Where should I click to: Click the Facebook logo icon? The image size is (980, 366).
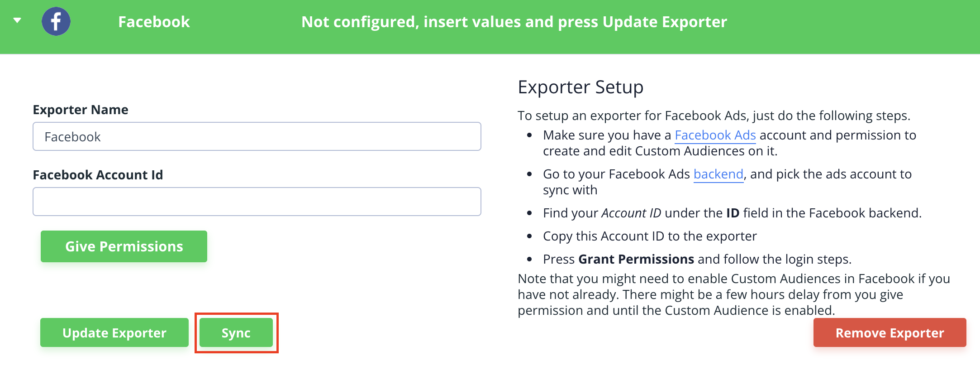click(x=56, y=21)
